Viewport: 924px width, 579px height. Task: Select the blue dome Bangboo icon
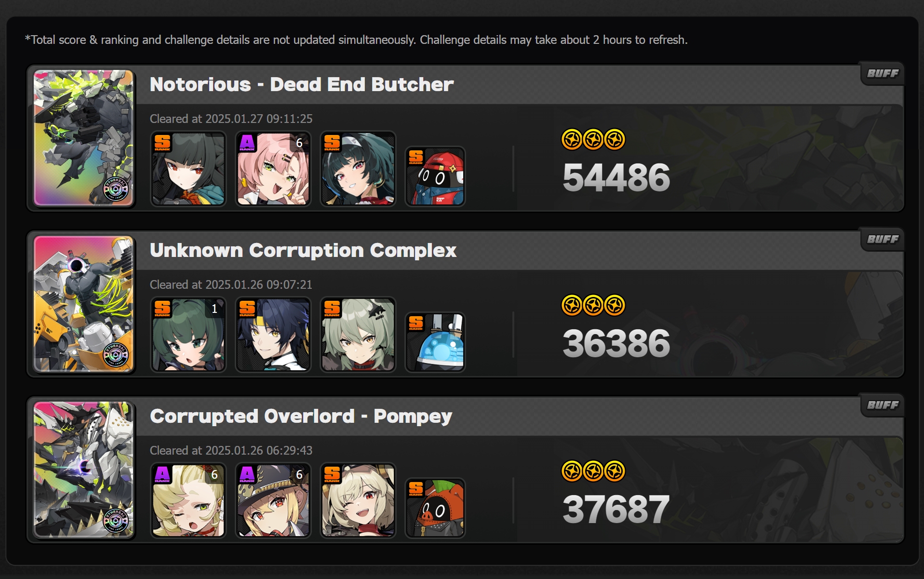click(435, 342)
